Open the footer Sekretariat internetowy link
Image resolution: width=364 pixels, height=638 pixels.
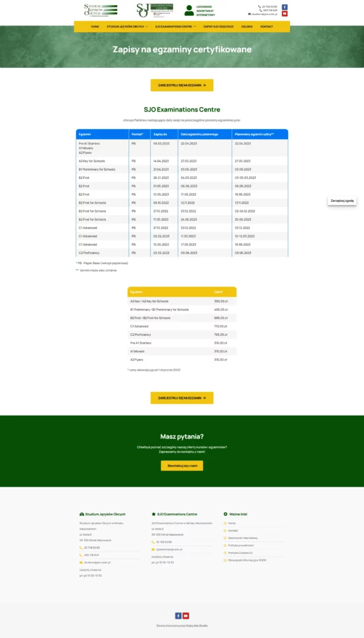point(243,538)
